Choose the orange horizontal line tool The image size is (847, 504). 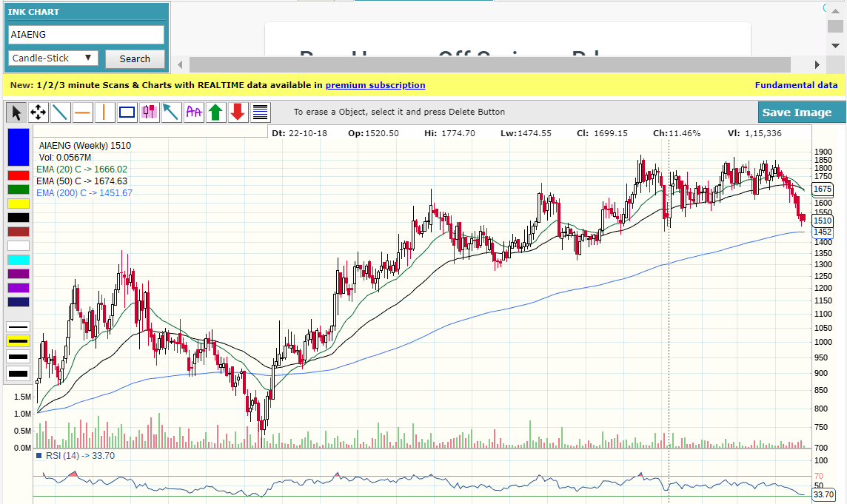point(83,112)
